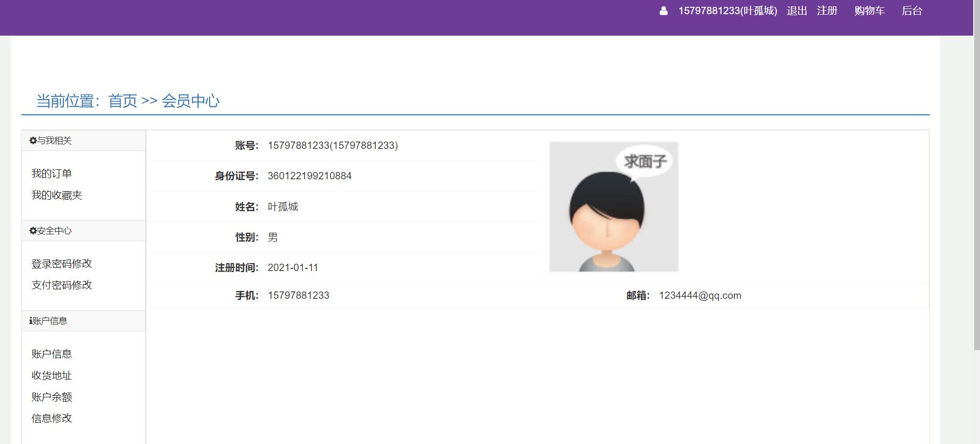Screen dimensions: 980x444
Task: Click the user profile icon in header
Action: tap(663, 10)
